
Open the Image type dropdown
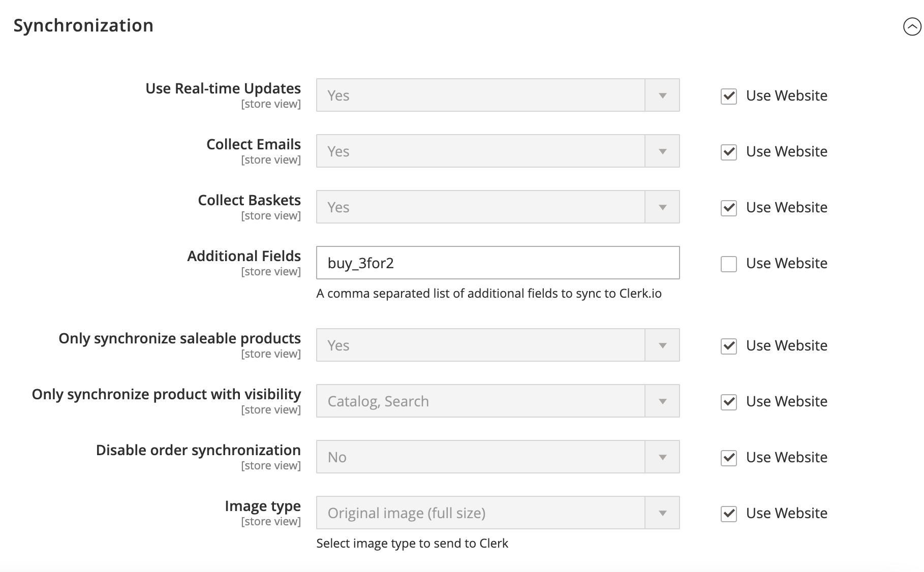click(498, 513)
